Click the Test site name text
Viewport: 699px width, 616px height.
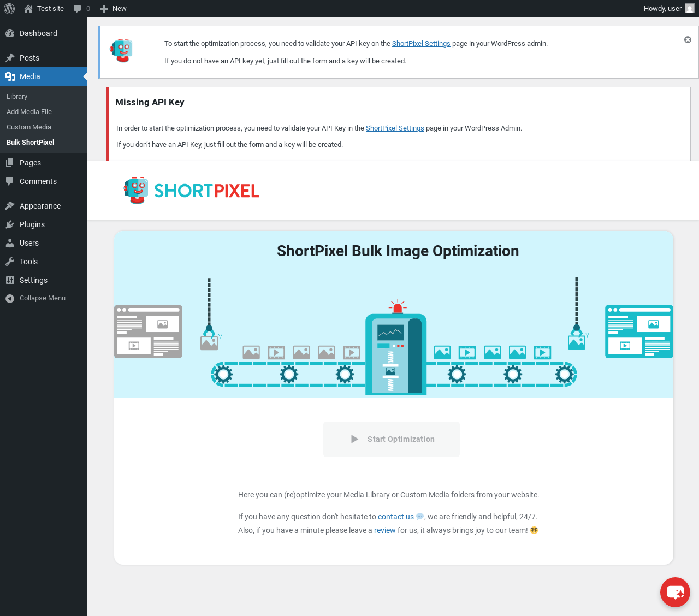pyautogui.click(x=50, y=9)
